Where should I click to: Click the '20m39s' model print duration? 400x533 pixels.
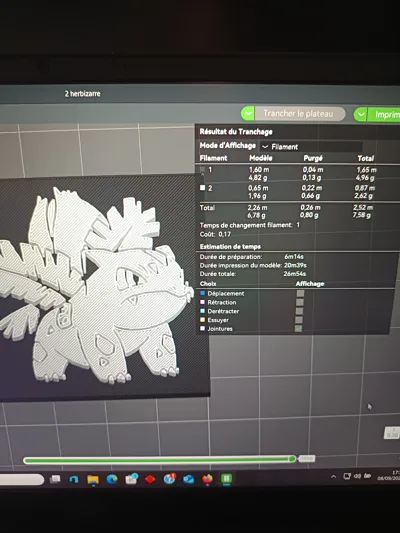tap(295, 265)
